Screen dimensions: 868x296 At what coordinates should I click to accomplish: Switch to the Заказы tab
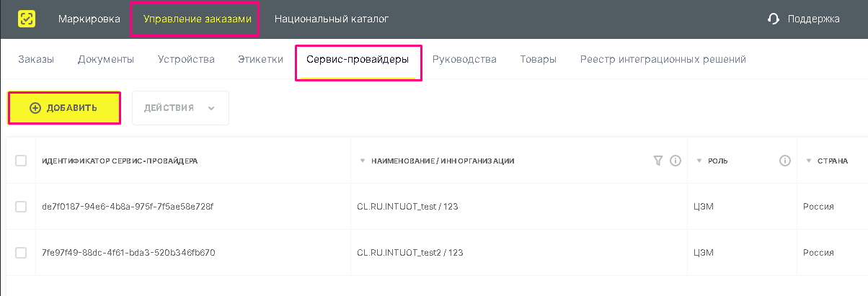pyautogui.click(x=36, y=59)
